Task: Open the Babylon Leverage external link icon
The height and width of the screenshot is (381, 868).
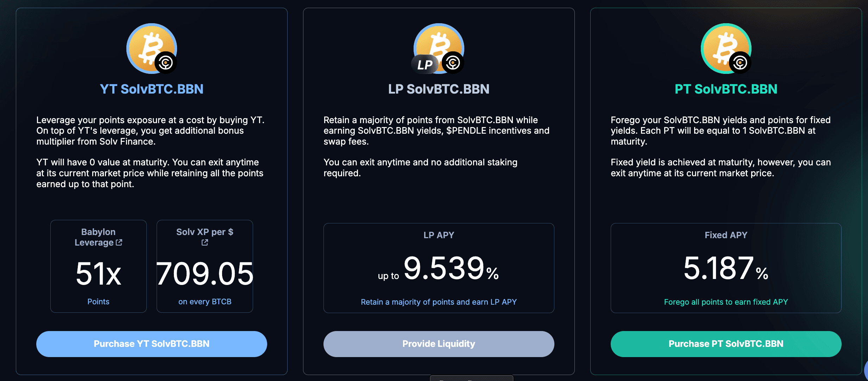Action: [x=119, y=242]
